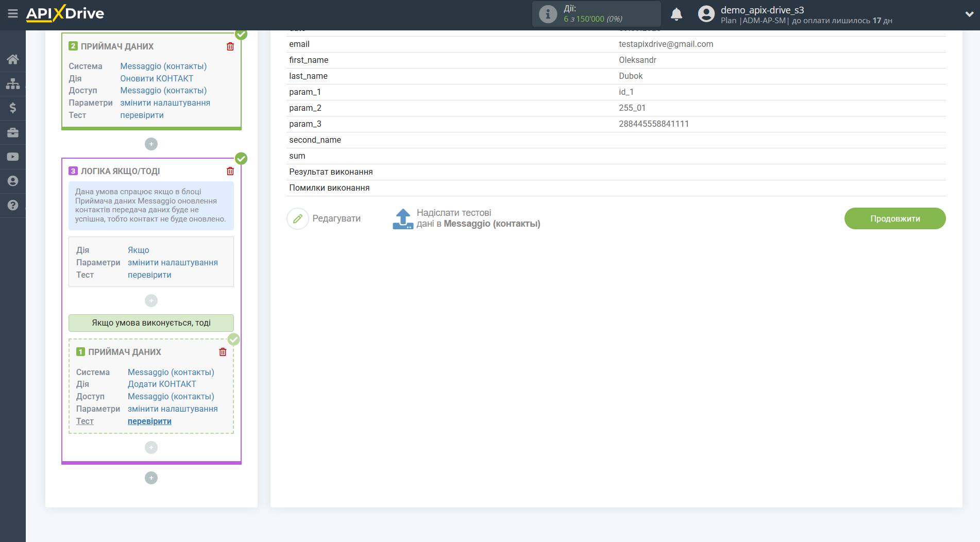Open the YouTube video icon in the sidebar
The height and width of the screenshot is (542, 980).
[13, 157]
